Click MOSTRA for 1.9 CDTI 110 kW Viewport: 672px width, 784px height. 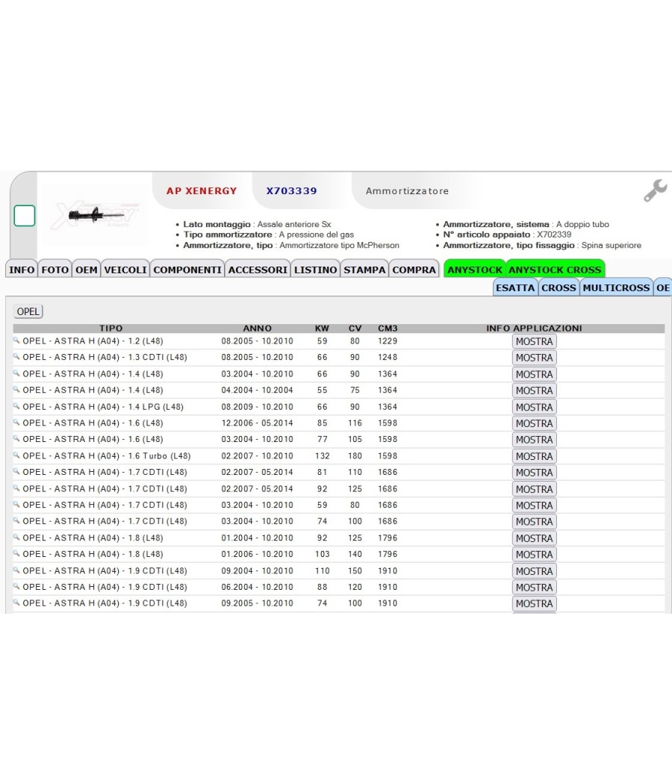click(535, 571)
